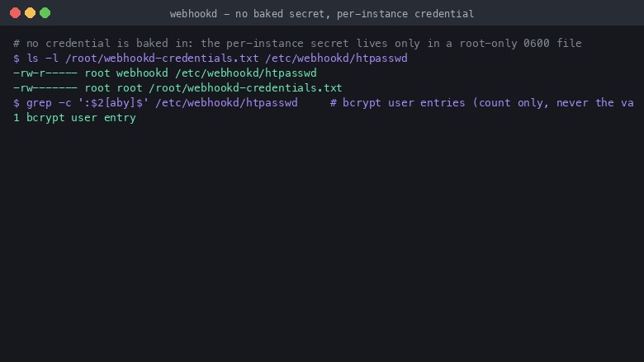Image resolution: width=644 pixels, height=362 pixels.
Task: Click the green maximize window button
Action: coord(45,13)
